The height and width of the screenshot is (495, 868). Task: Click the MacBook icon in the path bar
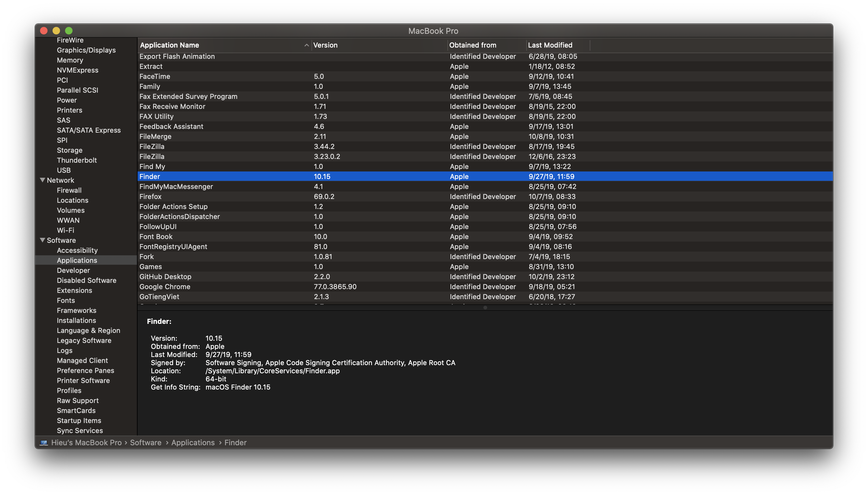point(43,442)
